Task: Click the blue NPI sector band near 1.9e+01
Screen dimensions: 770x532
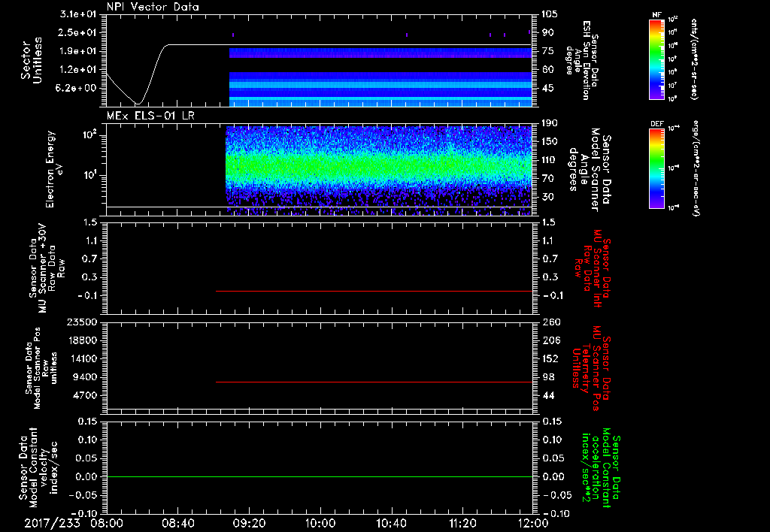Action: coord(380,53)
